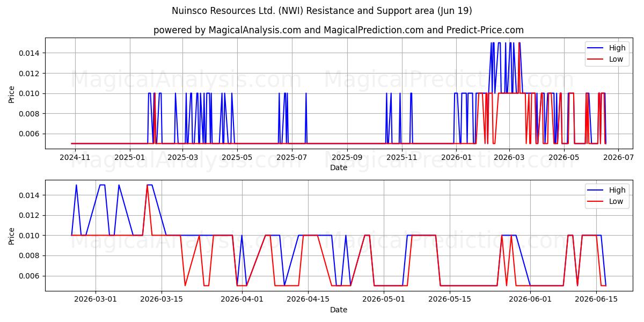Click the '2026-01' x-axis label on top chart
The width and height of the screenshot is (644, 322).
click(456, 157)
